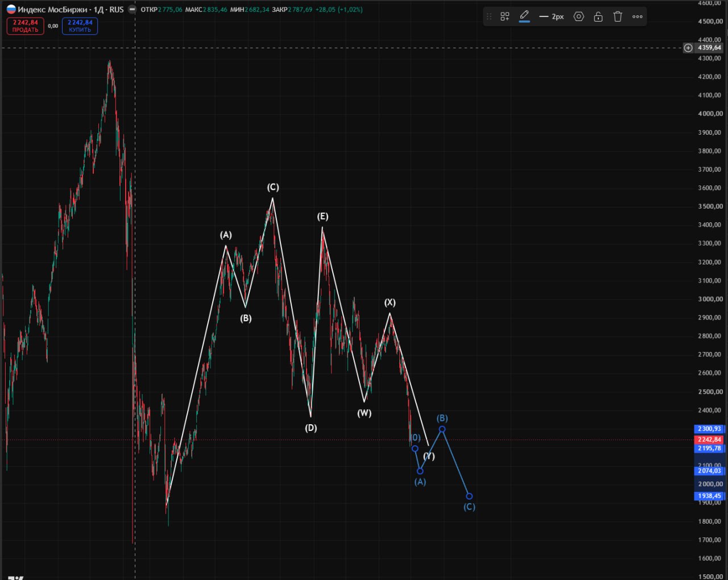Click the red ПРОДАТЬ sell button
Viewport: 728px width, 580px height.
25,26
